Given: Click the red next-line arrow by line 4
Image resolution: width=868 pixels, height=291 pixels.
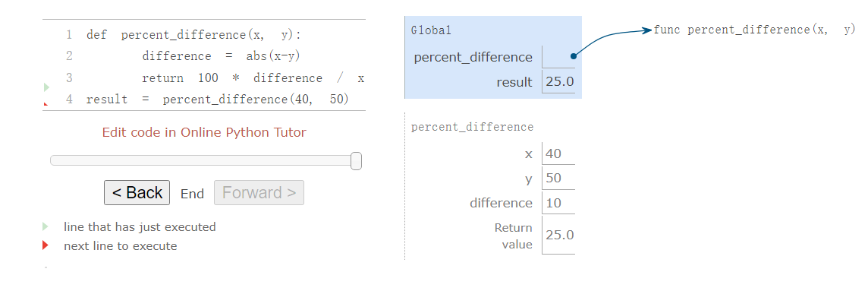Looking at the screenshot, I should click(46, 103).
